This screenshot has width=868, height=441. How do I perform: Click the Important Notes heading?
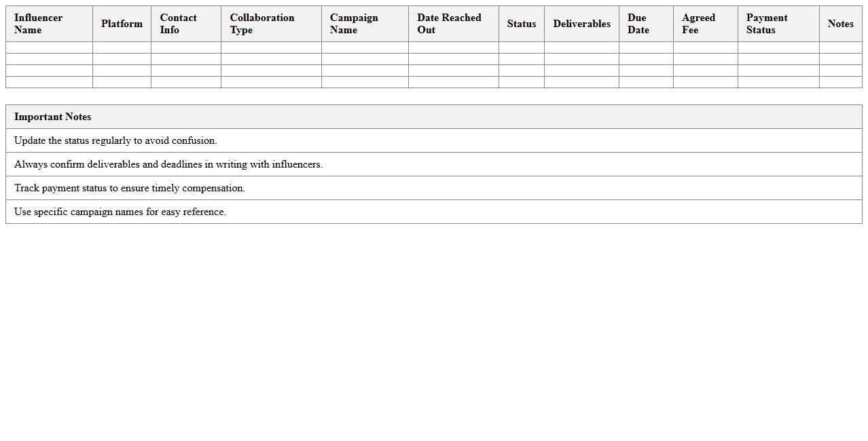point(53,117)
